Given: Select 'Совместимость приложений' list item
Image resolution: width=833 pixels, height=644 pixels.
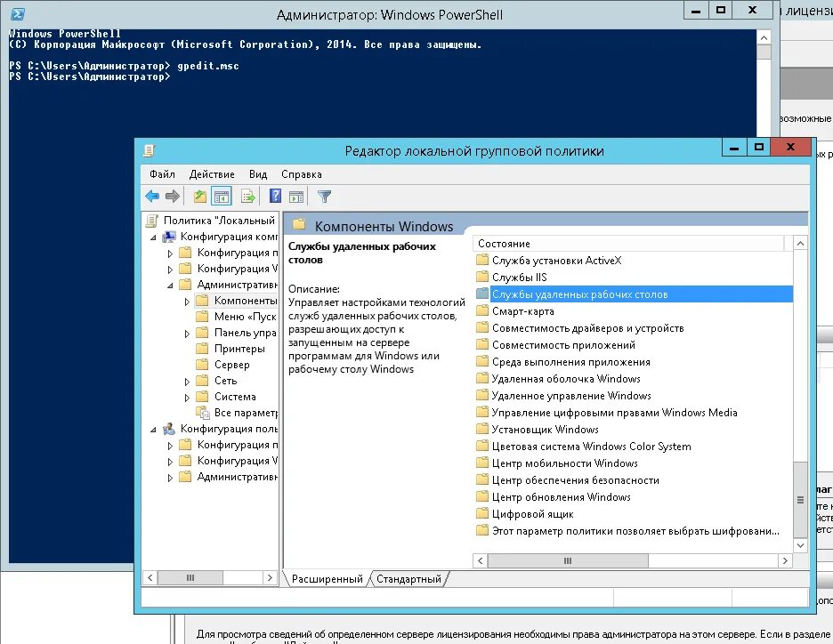Looking at the screenshot, I should 563,344.
